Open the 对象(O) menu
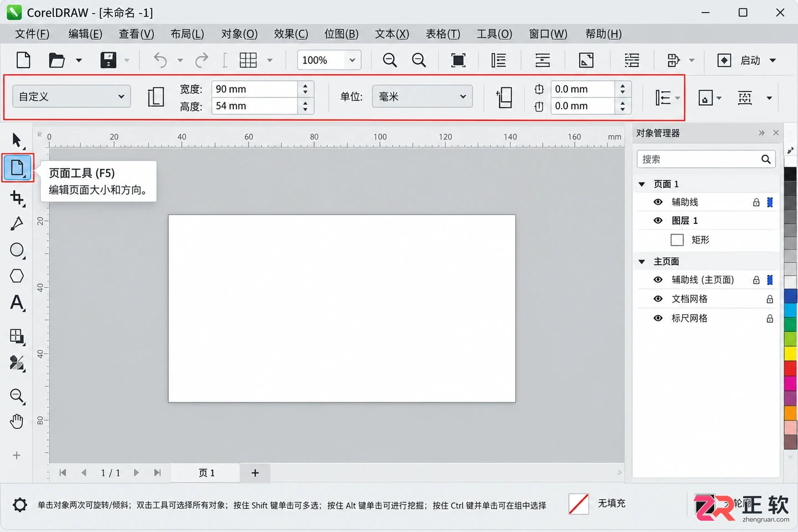Image resolution: width=798 pixels, height=532 pixels. coord(239,34)
